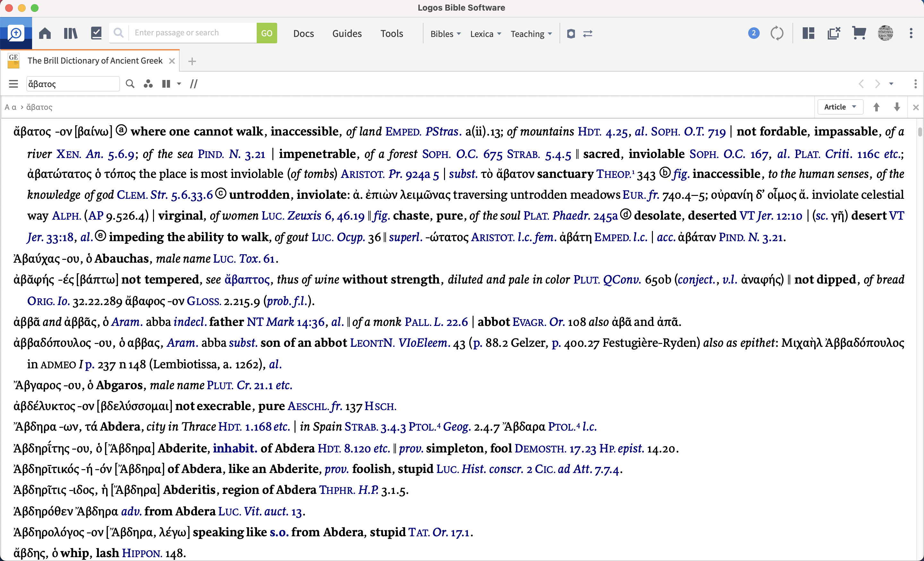
Task: Click the passage or search input field
Action: tap(192, 33)
